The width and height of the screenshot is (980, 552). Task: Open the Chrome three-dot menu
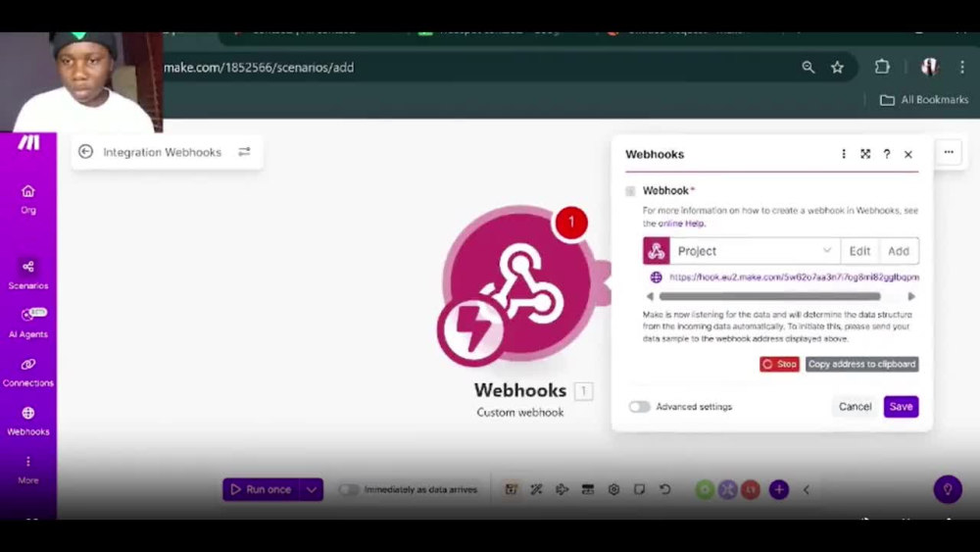point(962,67)
